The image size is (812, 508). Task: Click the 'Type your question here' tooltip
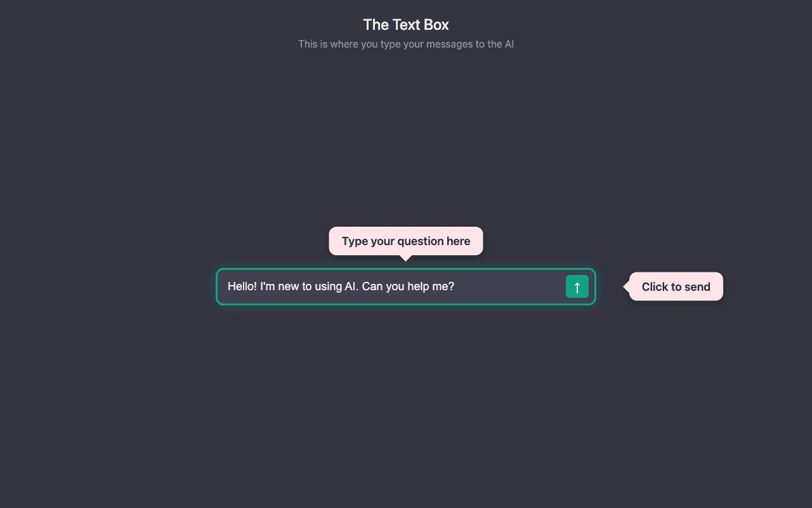pos(406,241)
